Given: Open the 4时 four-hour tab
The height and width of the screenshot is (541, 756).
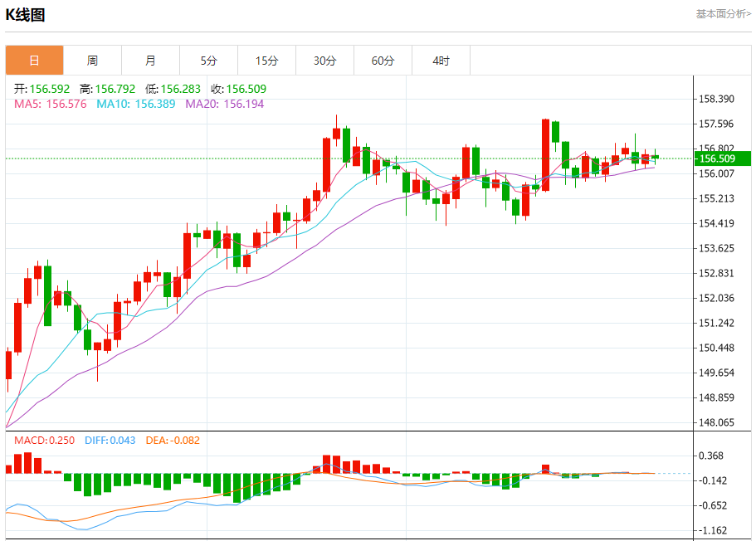Looking at the screenshot, I should [441, 61].
